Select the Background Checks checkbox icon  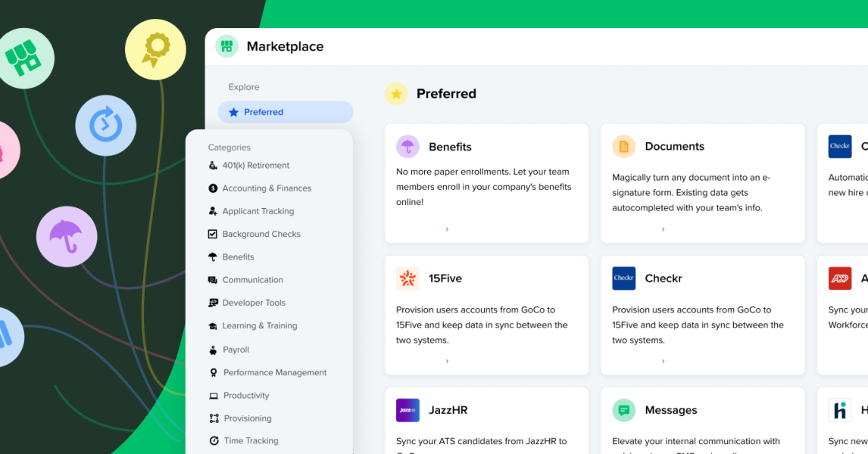[213, 234]
